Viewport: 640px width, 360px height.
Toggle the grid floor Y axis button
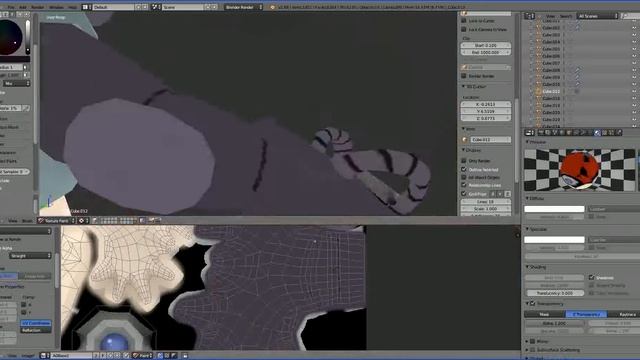(500, 194)
